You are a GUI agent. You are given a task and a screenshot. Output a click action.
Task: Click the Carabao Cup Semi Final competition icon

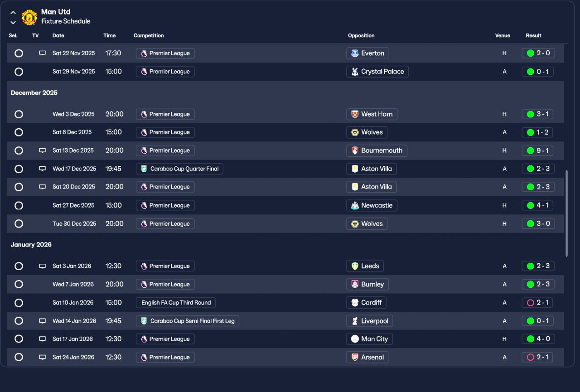[144, 321]
